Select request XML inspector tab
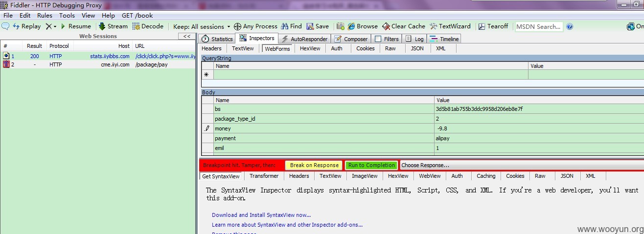The height and width of the screenshot is (234, 644). tap(440, 48)
